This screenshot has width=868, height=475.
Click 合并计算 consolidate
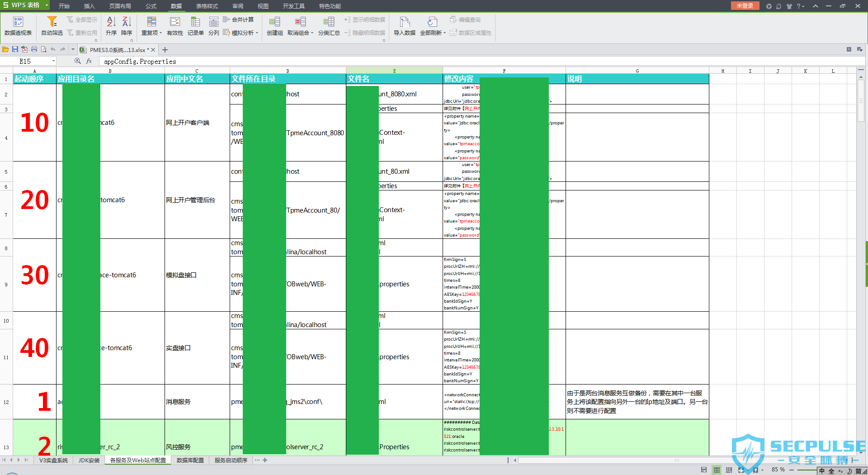(239, 19)
